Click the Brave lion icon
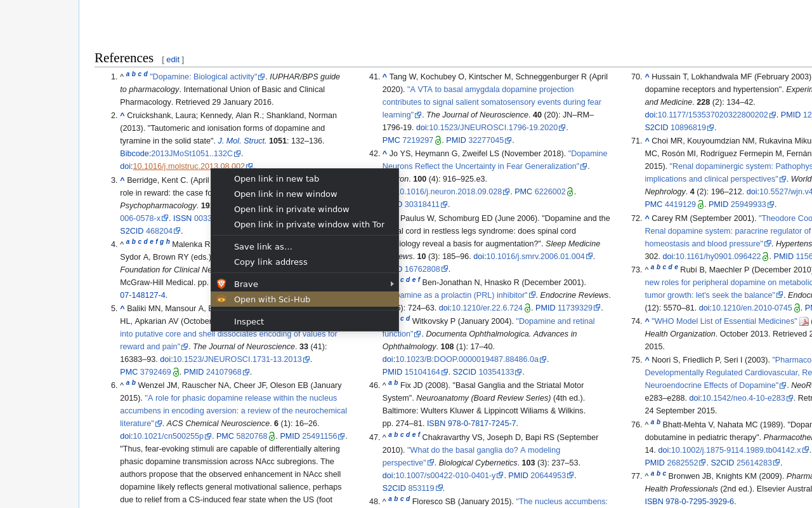 (221, 284)
